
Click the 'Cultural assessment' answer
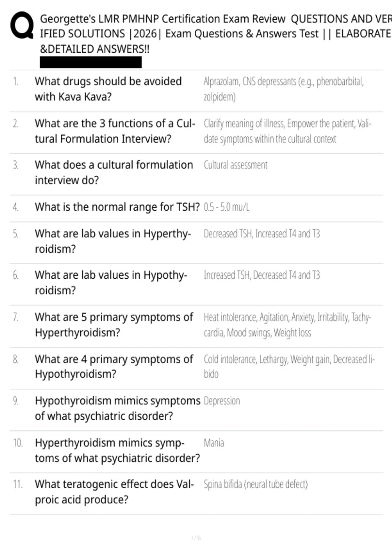coord(236,165)
